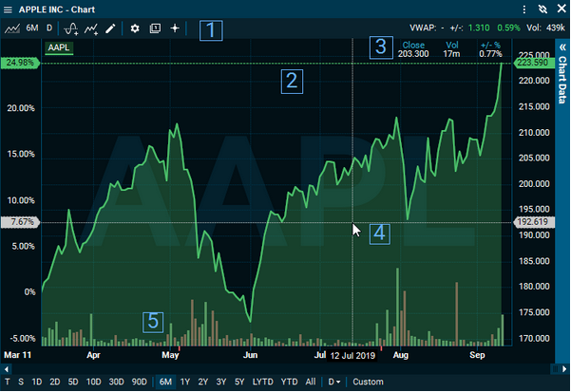
Task: Open the Custom range option
Action: tap(369, 382)
